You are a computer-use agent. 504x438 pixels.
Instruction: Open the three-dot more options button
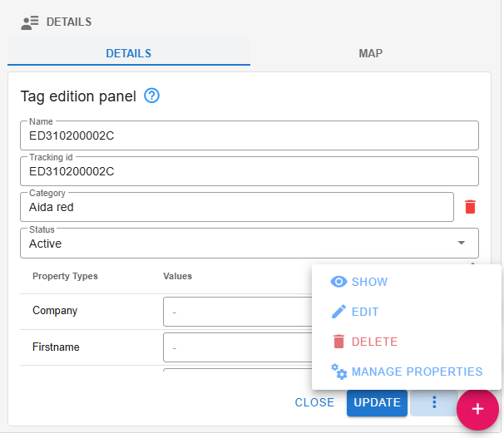433,402
